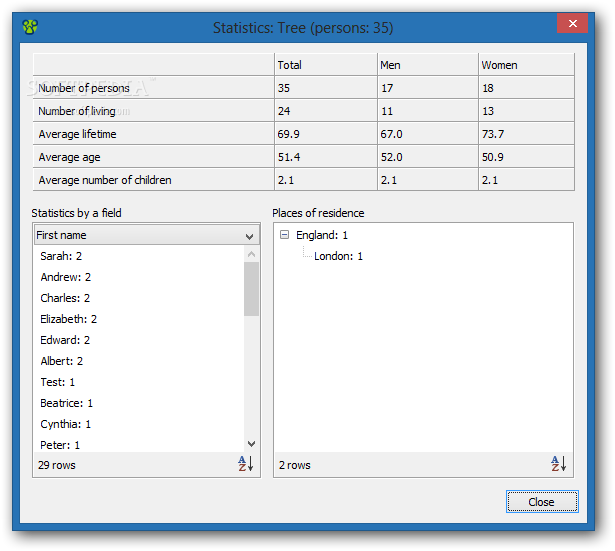615x551 pixels.
Task: Select the Peter: 1 row
Action: tap(139, 445)
